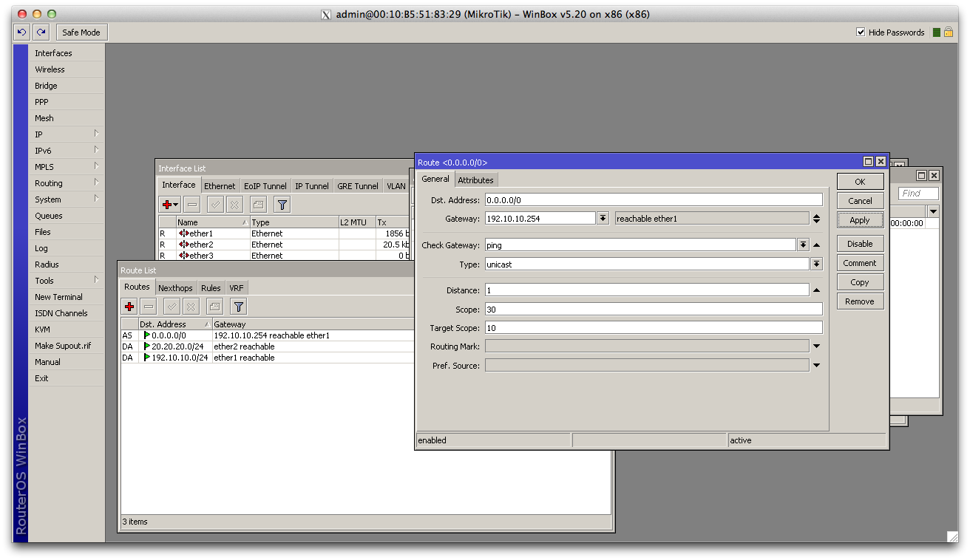Collapse the Check Gateway field arrow

pyautogui.click(x=816, y=245)
